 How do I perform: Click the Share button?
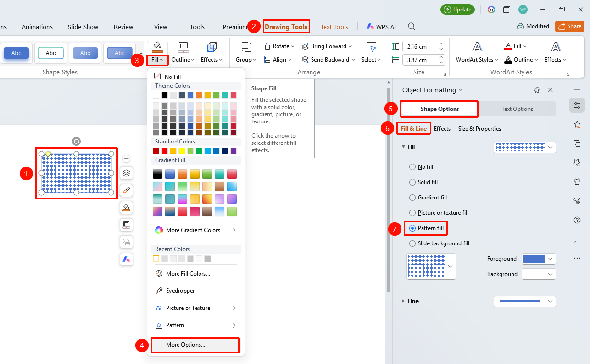click(569, 26)
